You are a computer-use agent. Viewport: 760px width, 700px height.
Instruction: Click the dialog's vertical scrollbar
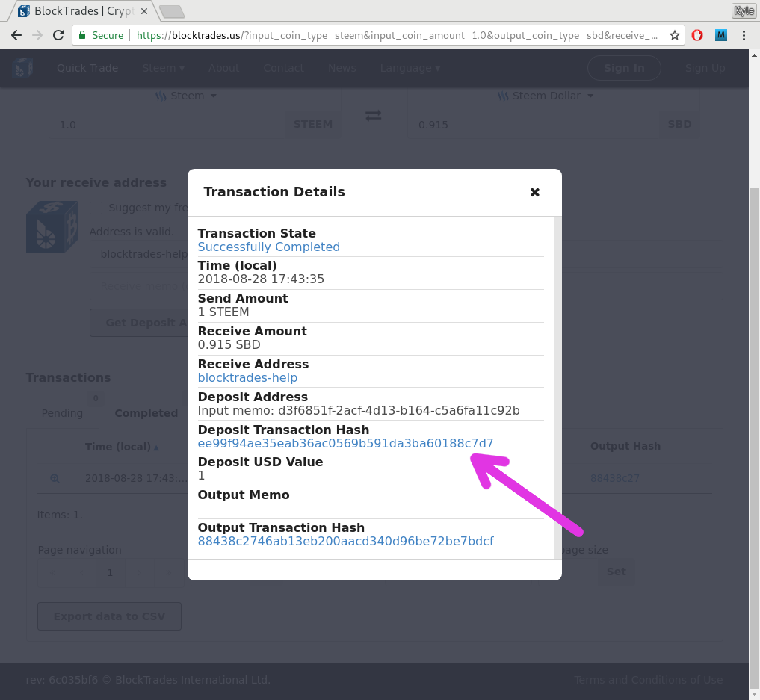click(x=557, y=388)
